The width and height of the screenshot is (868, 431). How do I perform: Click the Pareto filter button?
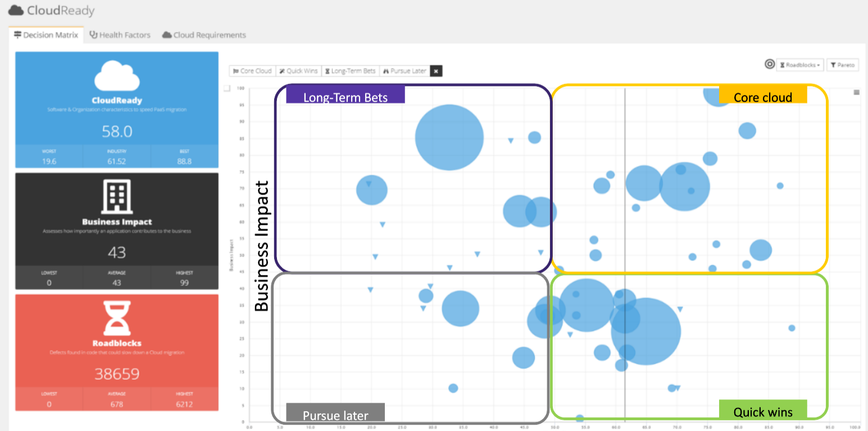[842, 65]
